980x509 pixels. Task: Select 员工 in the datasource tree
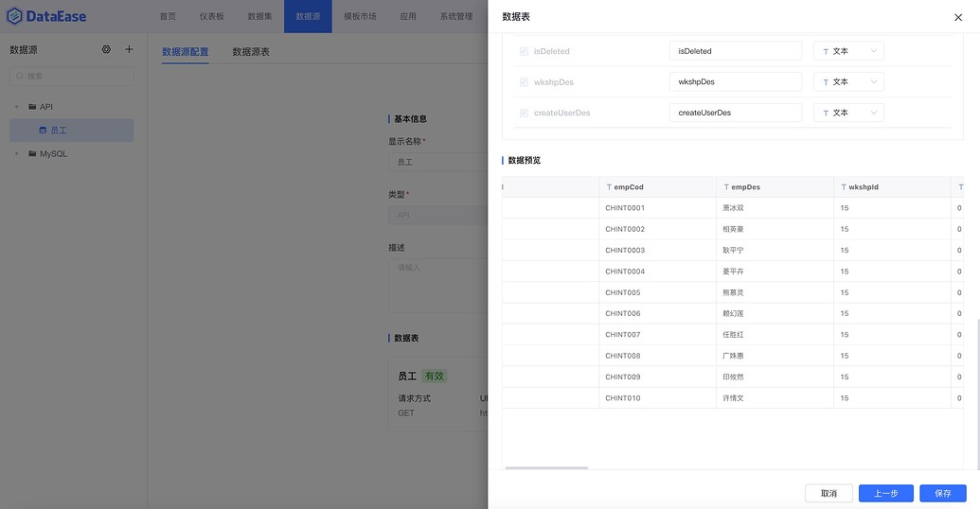coord(71,131)
